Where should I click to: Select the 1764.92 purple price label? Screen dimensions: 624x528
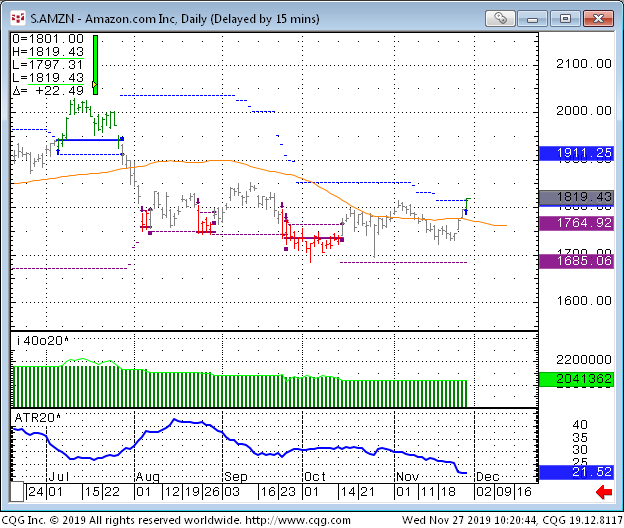576,223
